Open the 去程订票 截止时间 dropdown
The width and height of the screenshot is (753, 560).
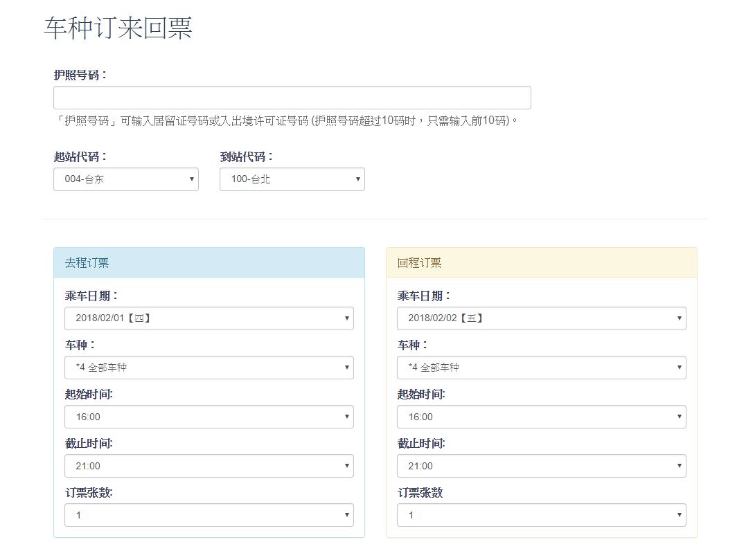(209, 466)
